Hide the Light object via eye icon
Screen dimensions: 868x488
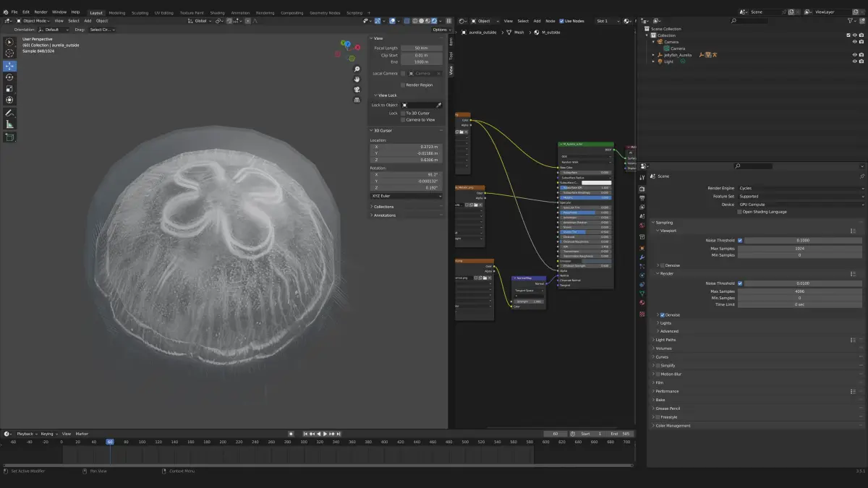click(854, 61)
